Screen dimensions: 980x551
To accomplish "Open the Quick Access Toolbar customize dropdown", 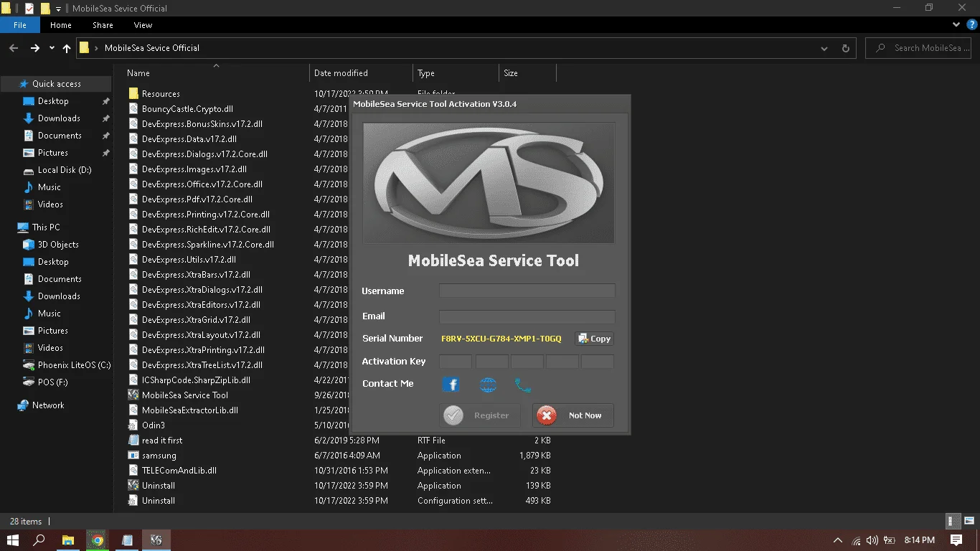I will coord(59,9).
